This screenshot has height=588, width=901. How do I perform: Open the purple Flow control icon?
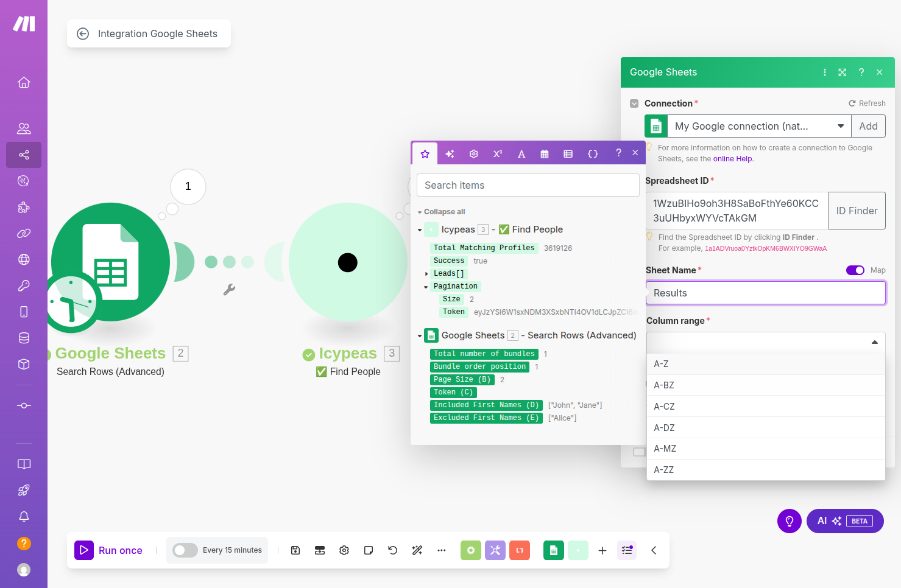click(495, 550)
